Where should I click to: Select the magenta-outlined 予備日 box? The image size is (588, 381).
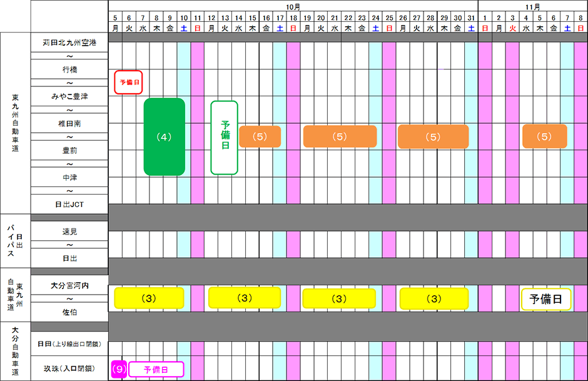click(x=156, y=369)
